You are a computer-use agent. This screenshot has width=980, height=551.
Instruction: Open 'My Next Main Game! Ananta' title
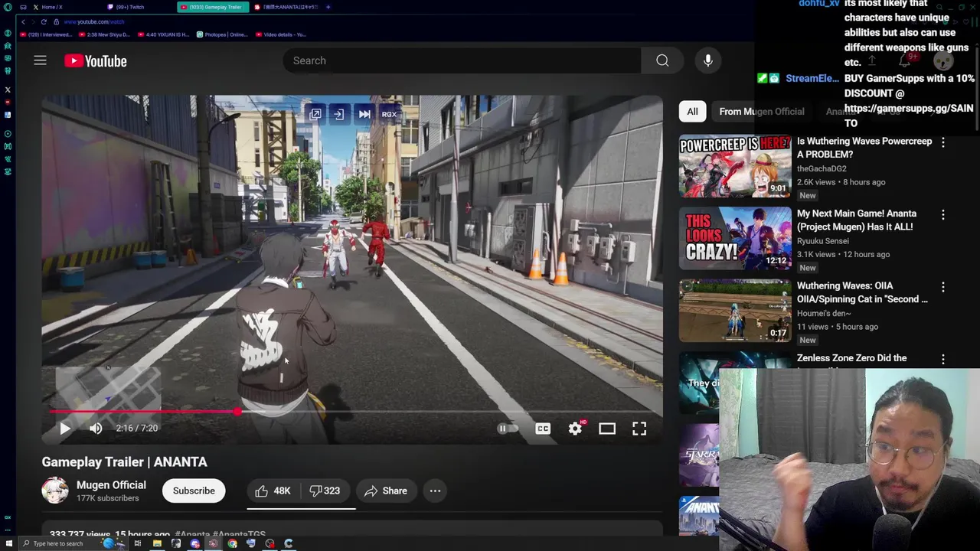857,220
